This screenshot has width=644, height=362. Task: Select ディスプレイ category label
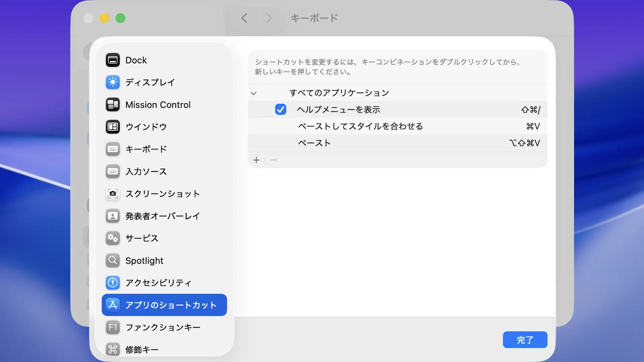pyautogui.click(x=150, y=82)
